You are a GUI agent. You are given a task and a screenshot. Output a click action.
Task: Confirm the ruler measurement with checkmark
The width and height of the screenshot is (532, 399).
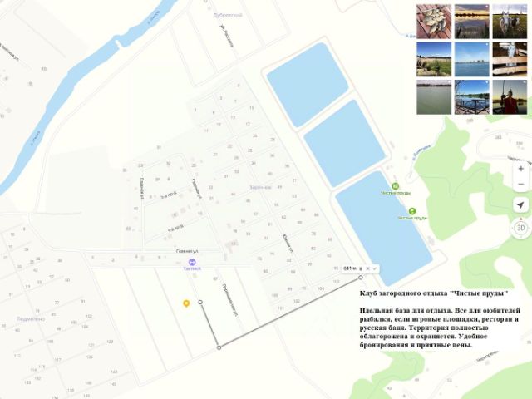click(x=376, y=269)
